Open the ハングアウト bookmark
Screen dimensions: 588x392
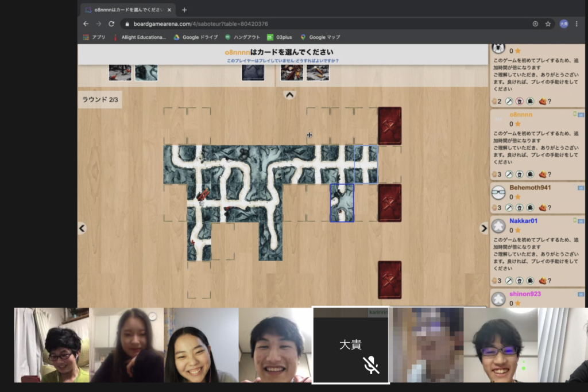(242, 37)
